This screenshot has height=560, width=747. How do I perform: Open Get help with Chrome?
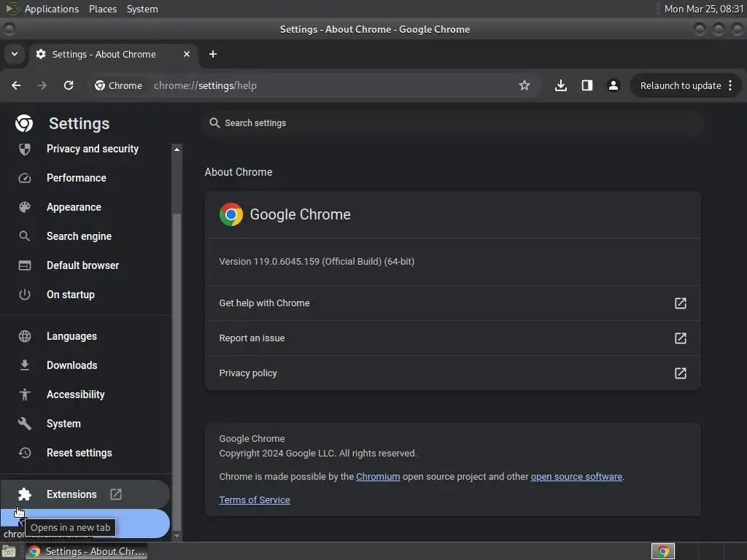tap(452, 303)
